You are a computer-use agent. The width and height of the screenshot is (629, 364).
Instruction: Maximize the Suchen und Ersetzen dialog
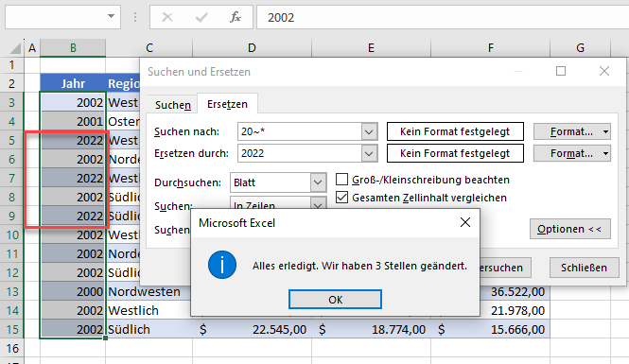click(561, 71)
